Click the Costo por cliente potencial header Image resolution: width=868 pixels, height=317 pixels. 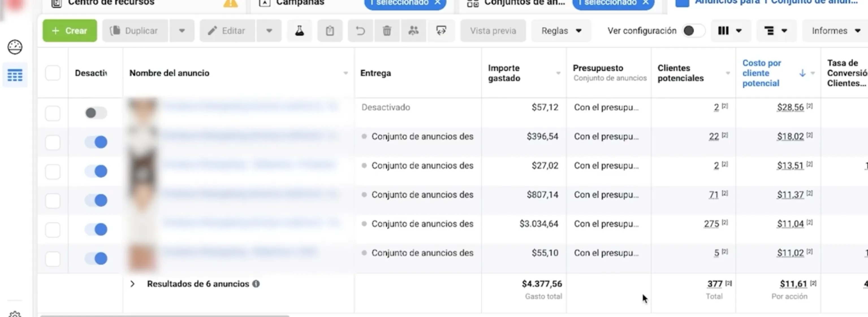pos(761,73)
